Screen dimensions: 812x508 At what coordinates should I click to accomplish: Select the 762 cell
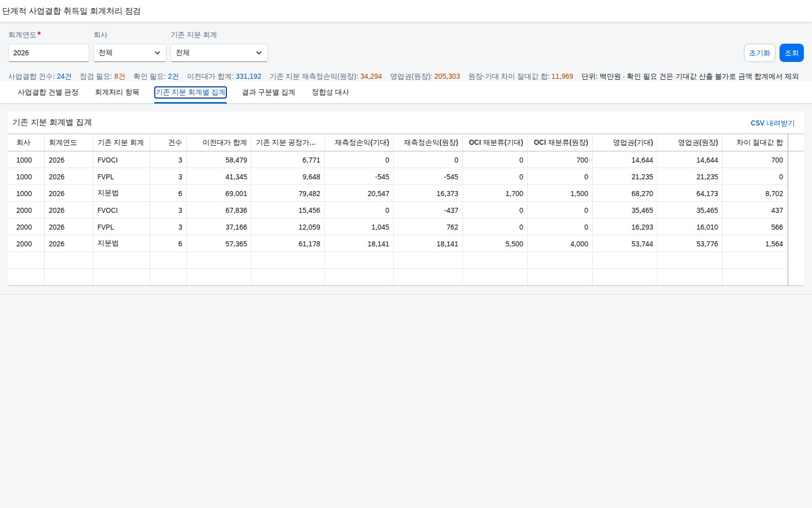tap(428, 227)
